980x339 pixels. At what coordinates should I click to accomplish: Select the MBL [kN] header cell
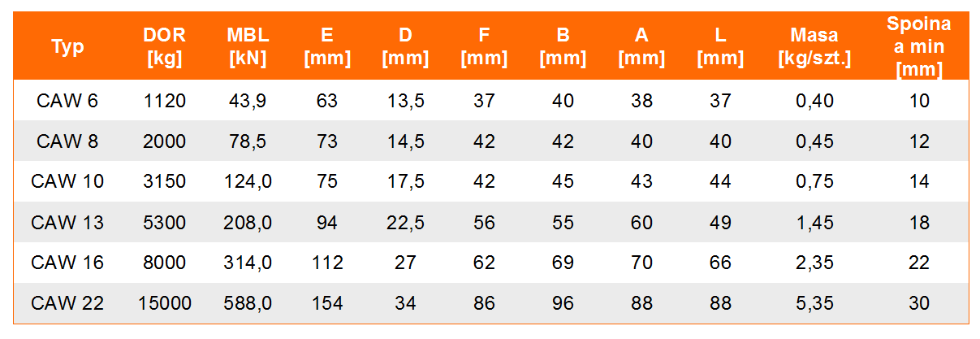[x=248, y=47]
